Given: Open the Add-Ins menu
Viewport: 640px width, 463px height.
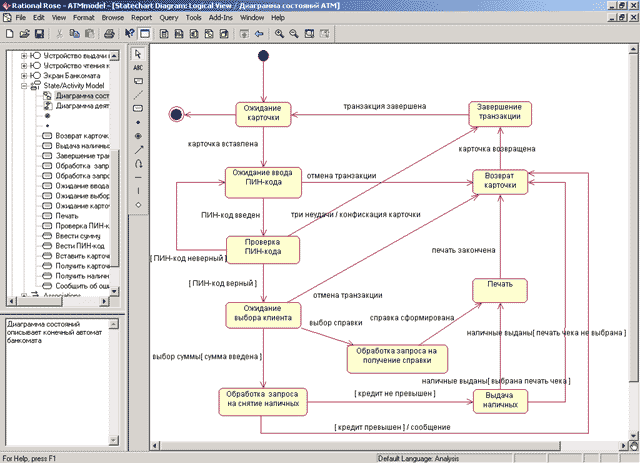Looking at the screenshot, I should click(220, 18).
